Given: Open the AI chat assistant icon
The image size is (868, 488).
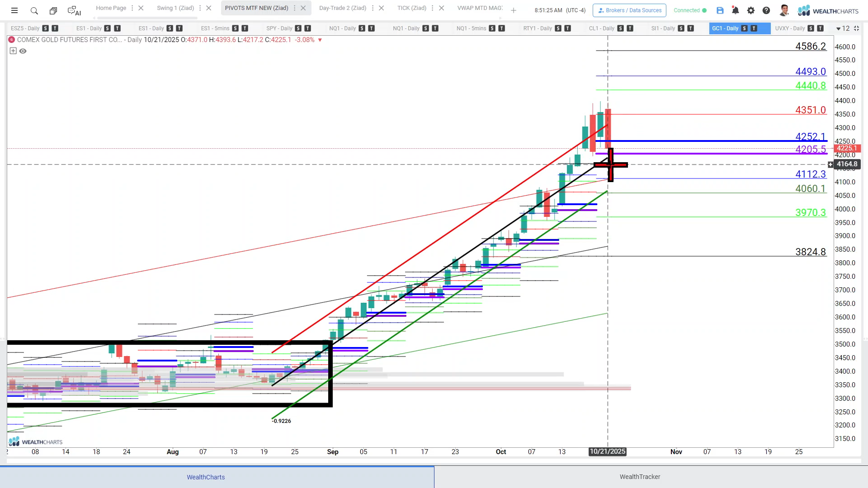Looking at the screenshot, I should pyautogui.click(x=74, y=10).
